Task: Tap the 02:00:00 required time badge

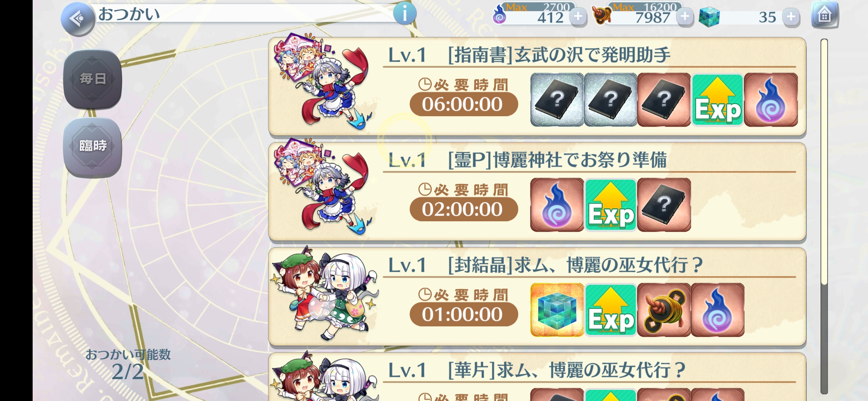Action: tap(464, 209)
